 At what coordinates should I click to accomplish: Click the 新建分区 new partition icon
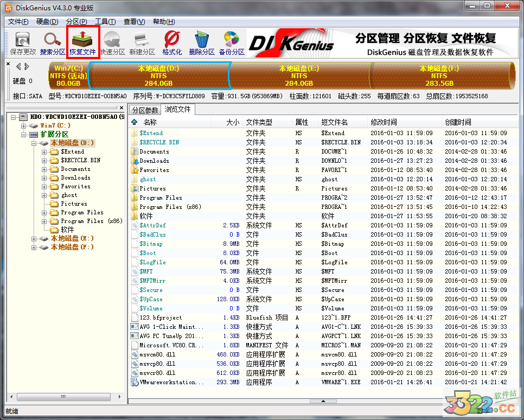[142, 43]
